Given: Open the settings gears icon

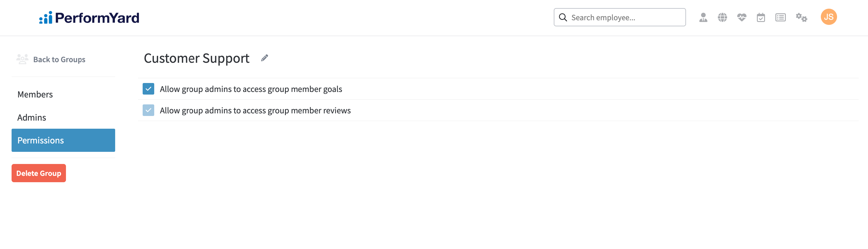Looking at the screenshot, I should [x=801, y=17].
